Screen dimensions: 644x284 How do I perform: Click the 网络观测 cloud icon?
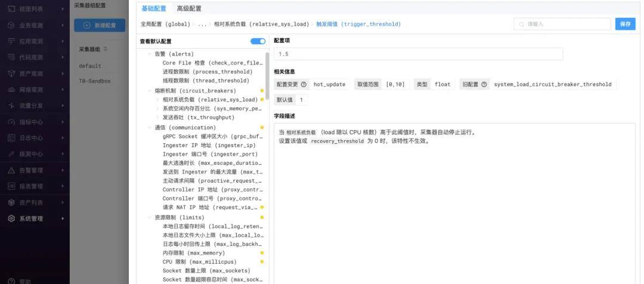[x=11, y=89]
